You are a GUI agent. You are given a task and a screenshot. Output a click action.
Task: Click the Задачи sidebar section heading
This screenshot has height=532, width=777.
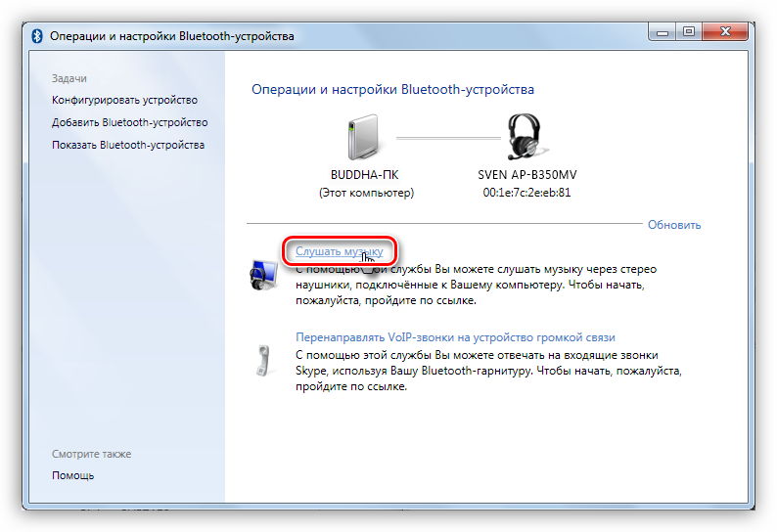click(69, 78)
